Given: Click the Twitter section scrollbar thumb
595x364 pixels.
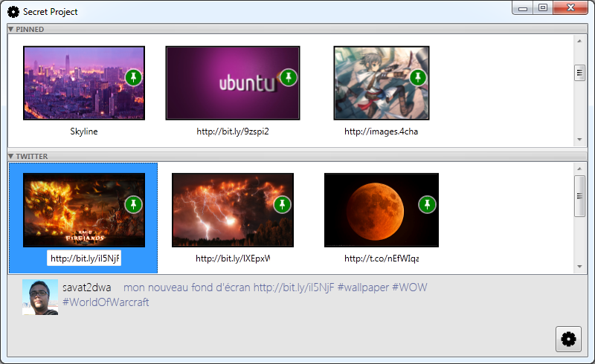Looking at the screenshot, I should click(579, 196).
